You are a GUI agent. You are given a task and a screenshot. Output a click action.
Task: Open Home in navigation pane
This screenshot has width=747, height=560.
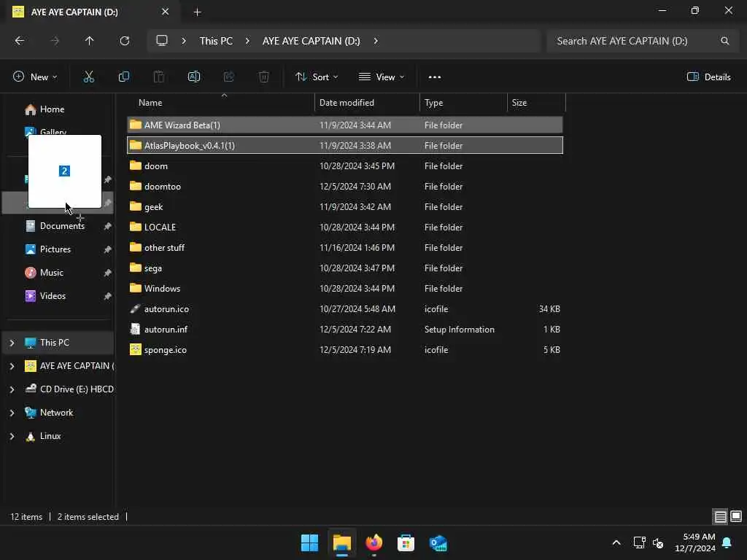point(52,109)
